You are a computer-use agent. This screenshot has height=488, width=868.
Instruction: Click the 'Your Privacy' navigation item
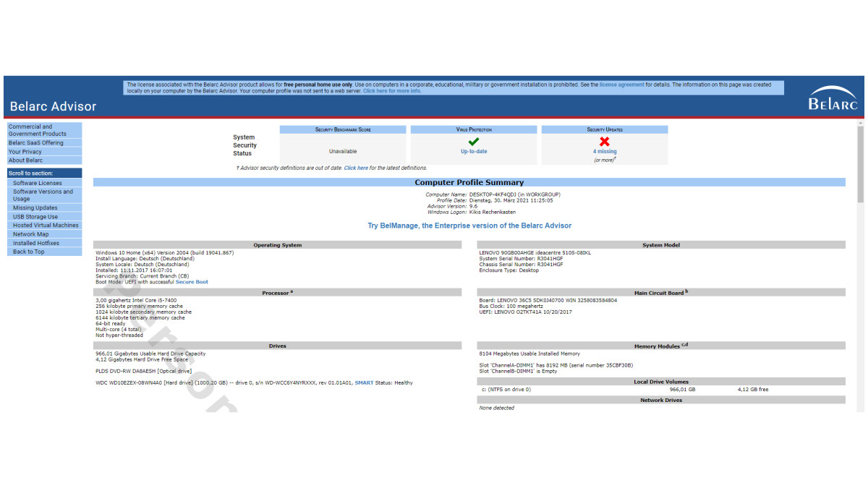(x=25, y=152)
